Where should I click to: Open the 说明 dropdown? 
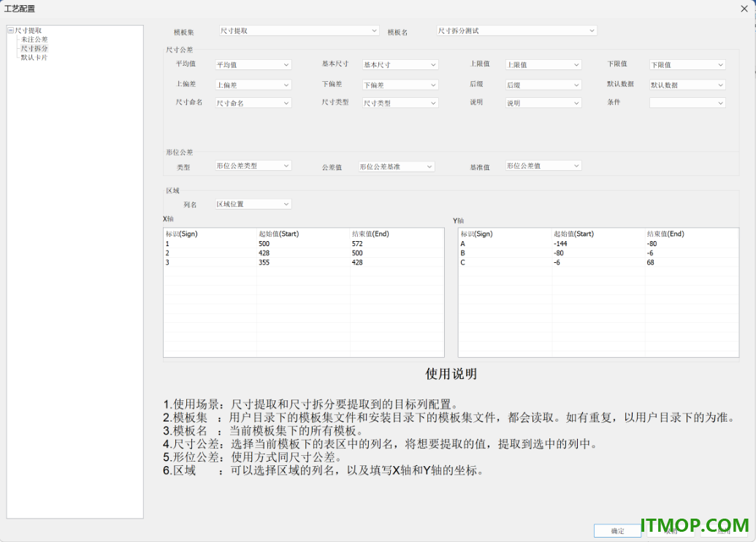pyautogui.click(x=543, y=103)
